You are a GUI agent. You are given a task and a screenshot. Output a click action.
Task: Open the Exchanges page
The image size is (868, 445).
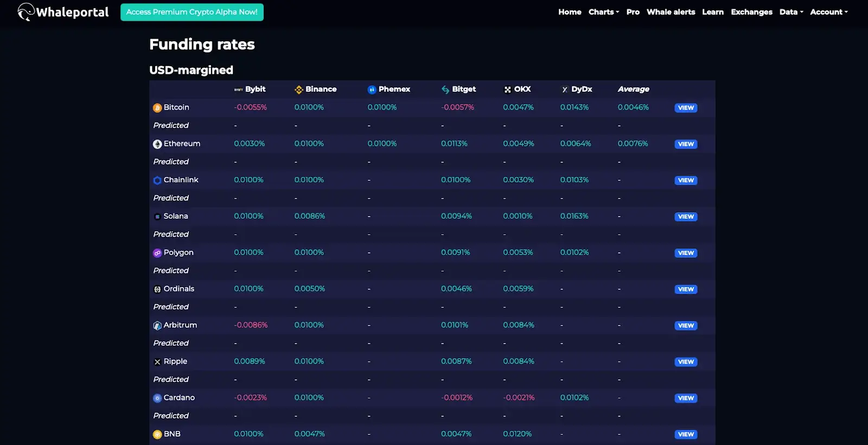tap(751, 12)
